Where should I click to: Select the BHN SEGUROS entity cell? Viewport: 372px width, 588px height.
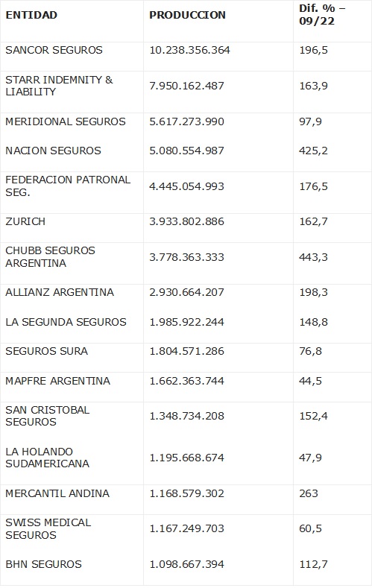pyautogui.click(x=43, y=564)
